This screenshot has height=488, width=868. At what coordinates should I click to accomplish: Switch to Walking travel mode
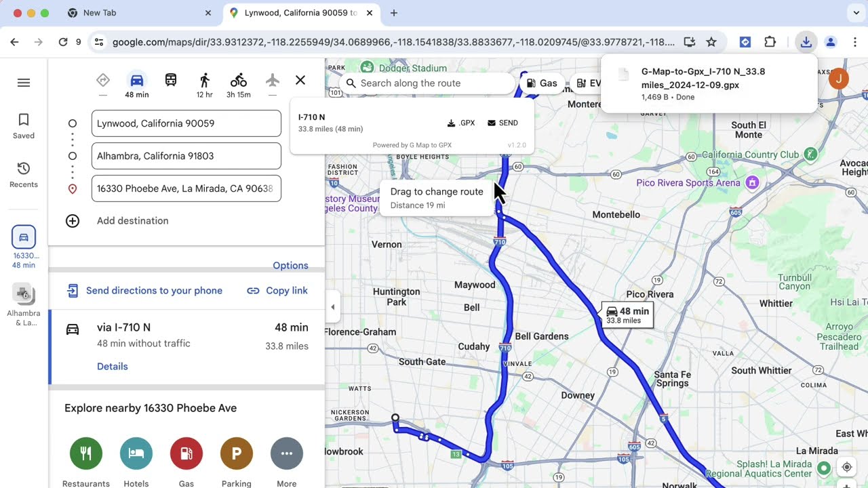[x=205, y=85]
